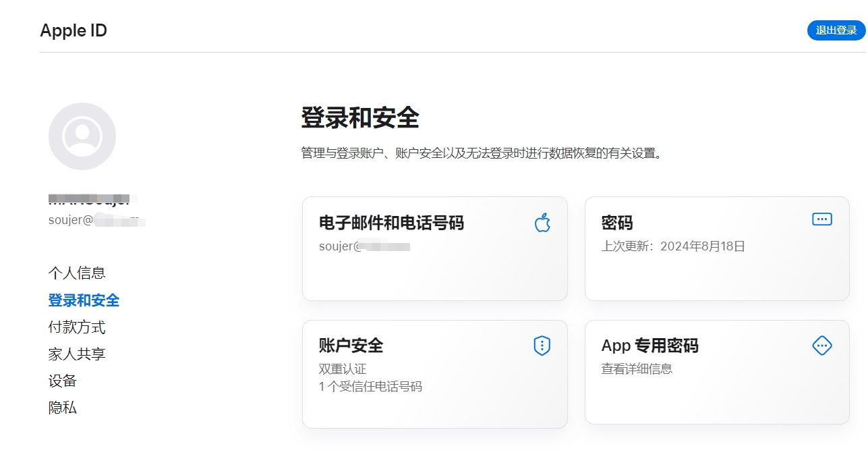Viewport: 868px width, 463px height.
Task: Click the 1 个受信任电话号码 text
Action: pyautogui.click(x=370, y=387)
